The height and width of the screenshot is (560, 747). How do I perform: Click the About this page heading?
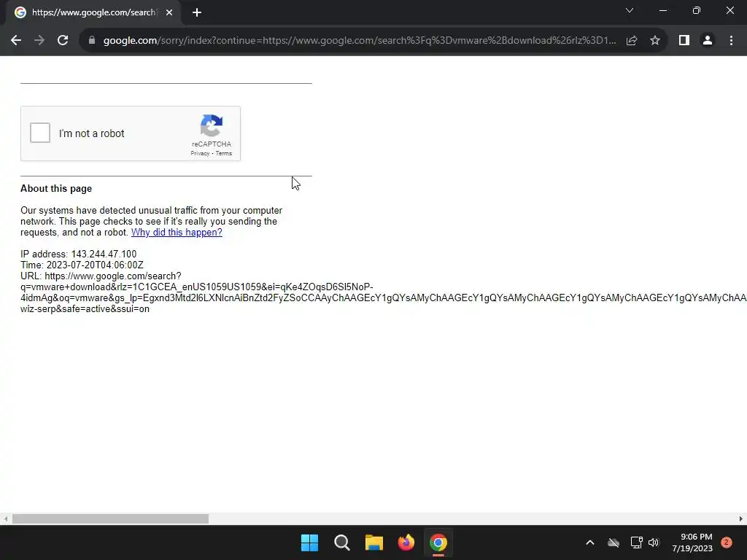(x=56, y=189)
